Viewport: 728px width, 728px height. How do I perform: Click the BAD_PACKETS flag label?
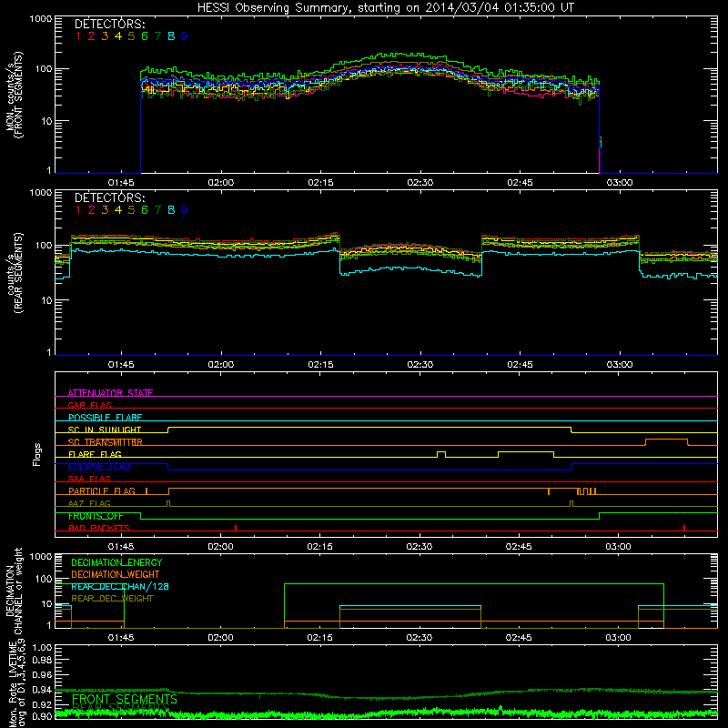click(x=99, y=528)
